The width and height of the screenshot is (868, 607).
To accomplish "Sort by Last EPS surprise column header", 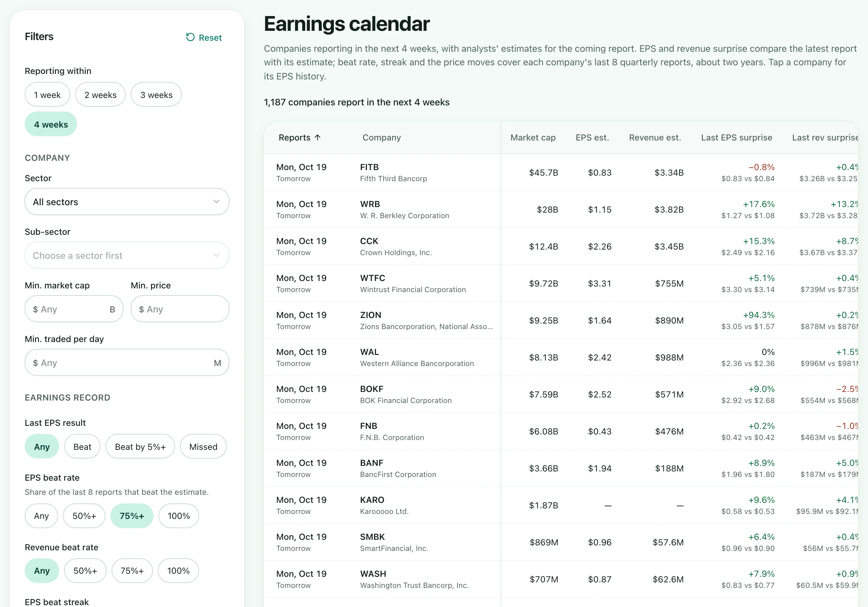I will pyautogui.click(x=736, y=138).
